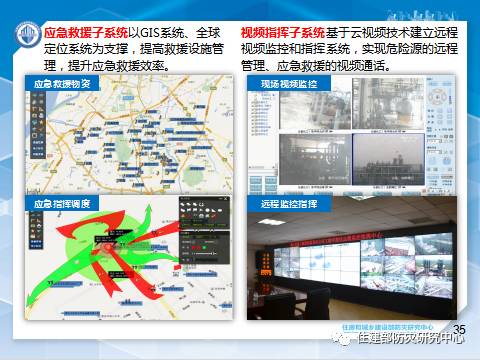
Task: Click the blue round button in camera controls
Action: tap(446, 161)
